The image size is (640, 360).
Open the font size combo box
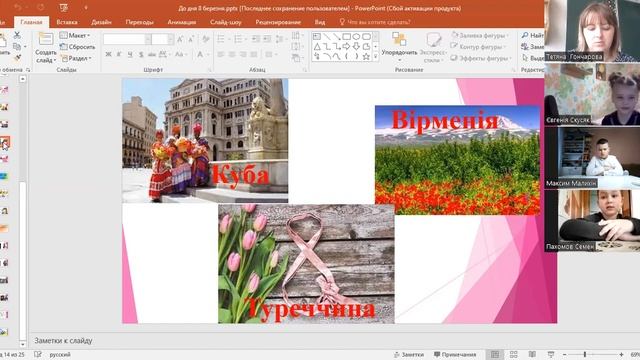tap(162, 39)
